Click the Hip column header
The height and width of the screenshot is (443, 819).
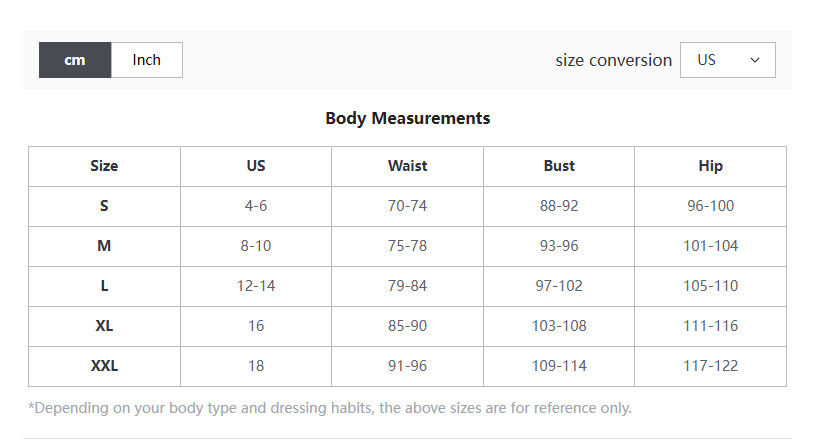tap(710, 166)
